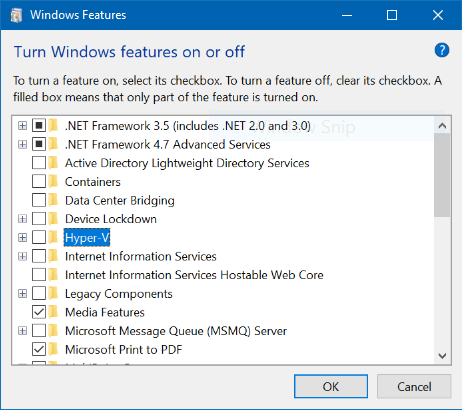Viewport: 462px width, 410px height.
Task: Enable the Device Lockdown checkbox
Action: tap(39, 219)
